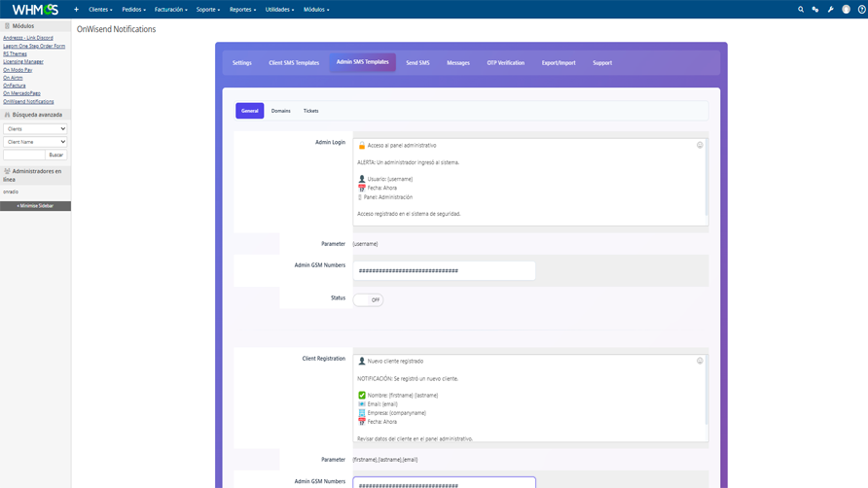Open the Utilidades menu
Viewport: 868px width, 488px height.
pos(279,10)
